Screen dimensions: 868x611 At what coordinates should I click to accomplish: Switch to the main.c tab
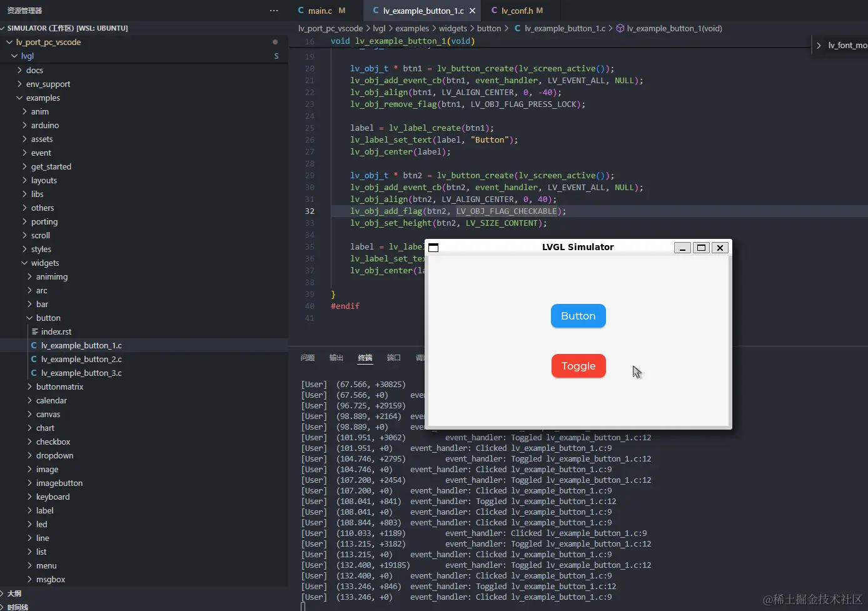pos(320,11)
